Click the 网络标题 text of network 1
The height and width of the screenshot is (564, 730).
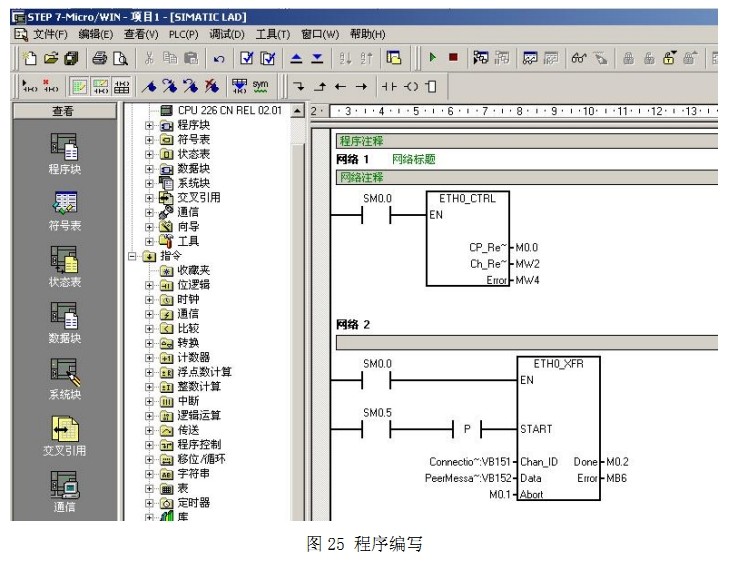pos(413,159)
